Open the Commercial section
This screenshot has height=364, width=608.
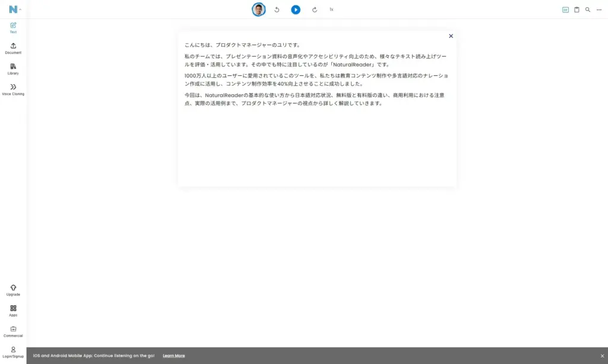(13, 331)
